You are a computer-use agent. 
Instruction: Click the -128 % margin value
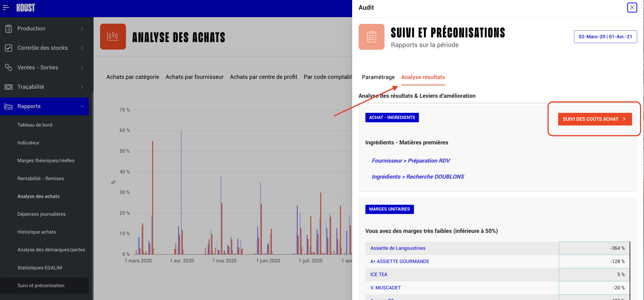617,261
